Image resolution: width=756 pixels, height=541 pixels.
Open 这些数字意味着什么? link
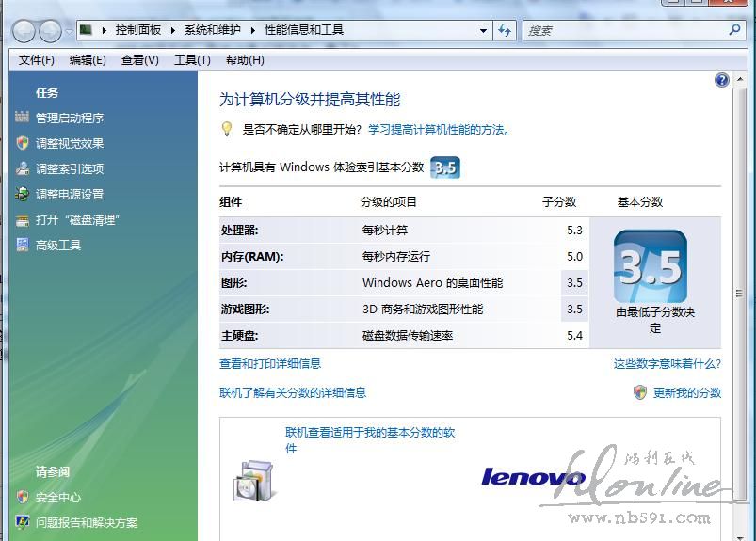point(668,364)
